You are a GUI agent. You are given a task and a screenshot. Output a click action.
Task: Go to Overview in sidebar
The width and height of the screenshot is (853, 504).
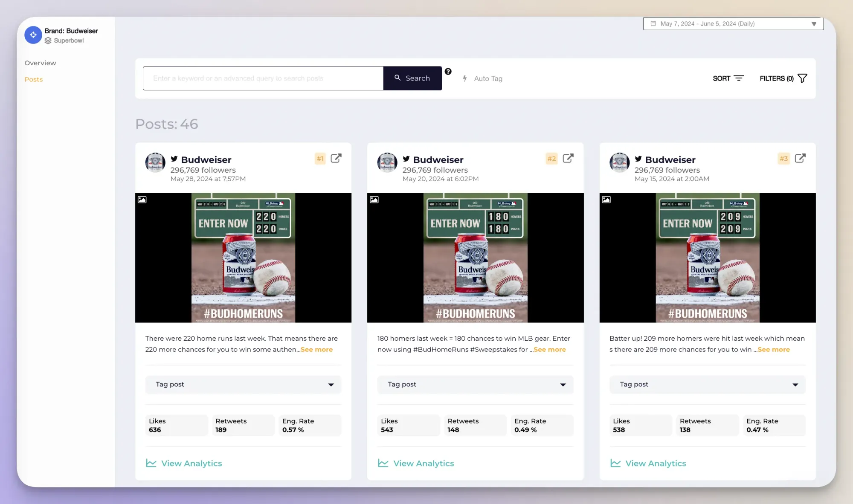click(x=40, y=63)
